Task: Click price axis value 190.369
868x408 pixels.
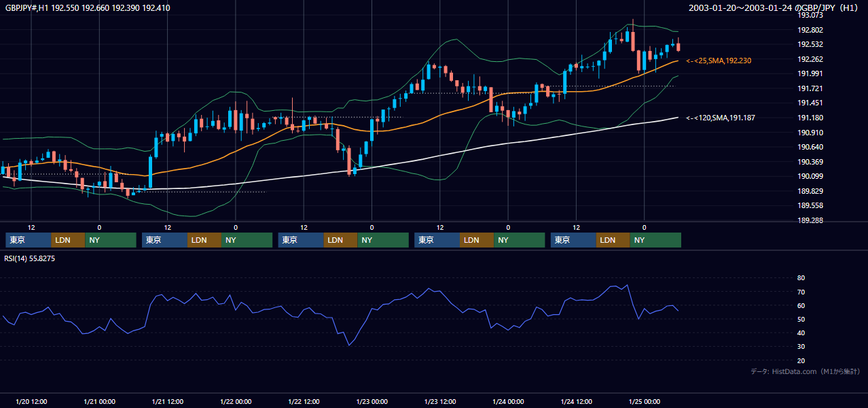Action: click(x=810, y=162)
